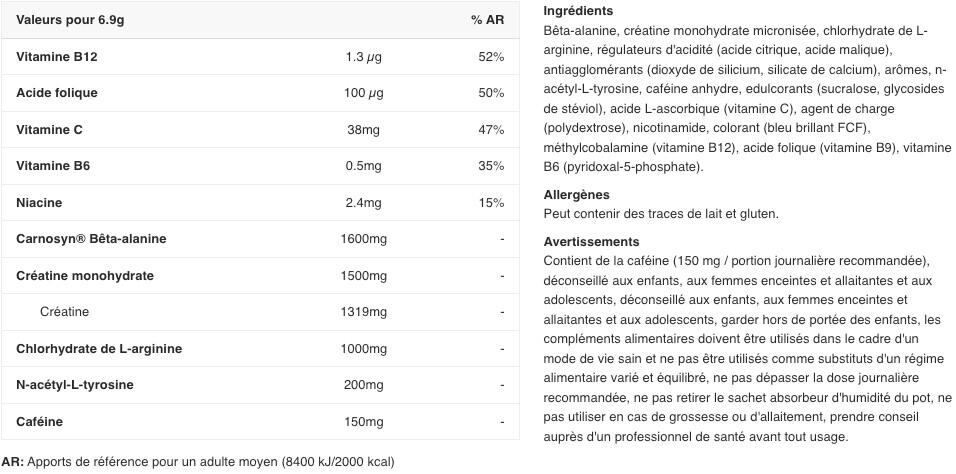Click the 'Ingrédients' heading
The image size is (956, 474).
pyautogui.click(x=578, y=11)
